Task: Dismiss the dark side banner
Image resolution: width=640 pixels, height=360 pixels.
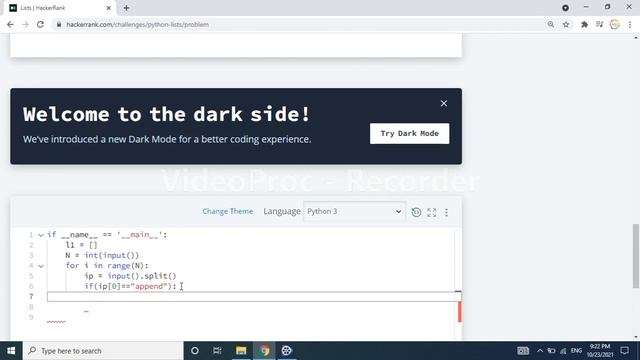Action: point(444,103)
